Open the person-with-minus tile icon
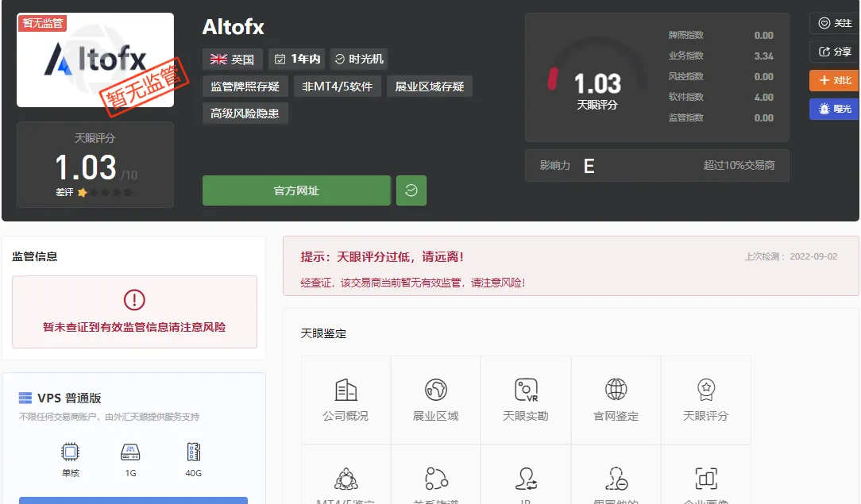This screenshot has height=504, width=861. tap(616, 479)
